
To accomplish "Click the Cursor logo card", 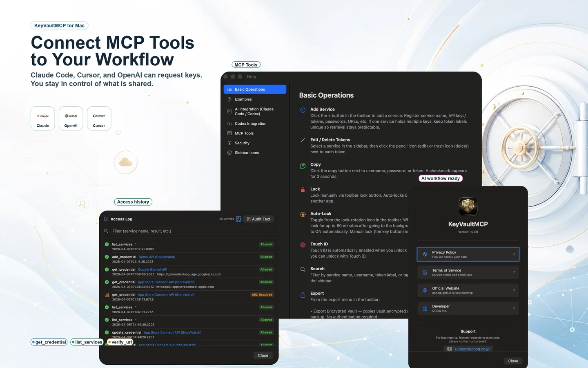I will pos(99,119).
